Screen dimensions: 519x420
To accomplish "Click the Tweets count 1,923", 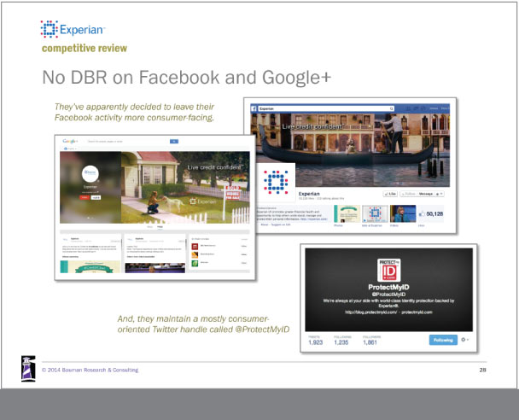I will tap(315, 341).
